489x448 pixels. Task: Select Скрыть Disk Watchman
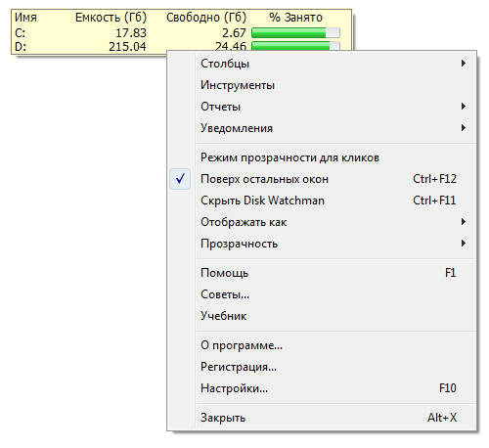[262, 201]
